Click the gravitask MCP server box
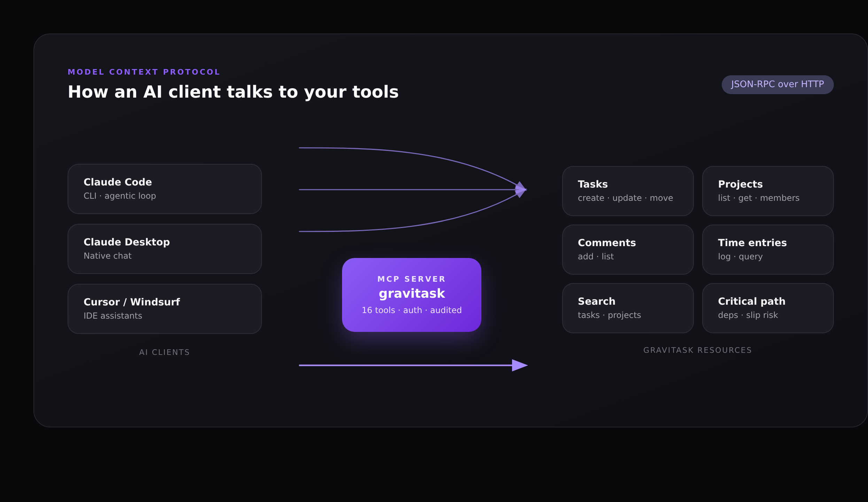 [412, 295]
